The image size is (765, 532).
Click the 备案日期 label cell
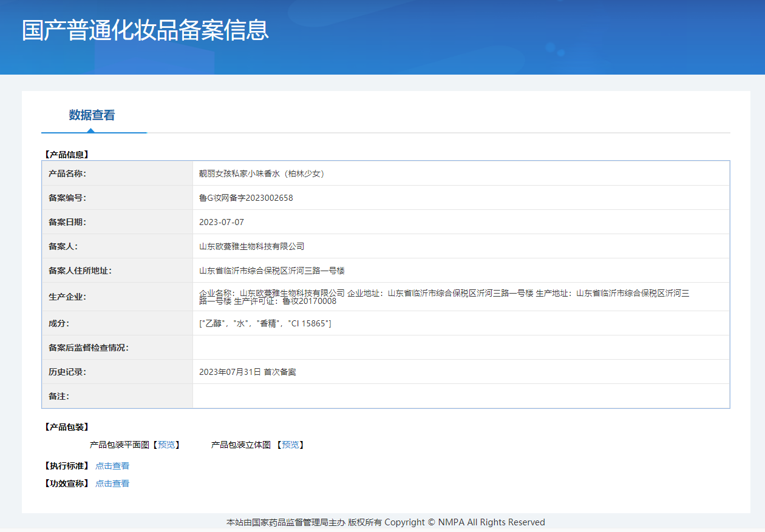[117, 222]
